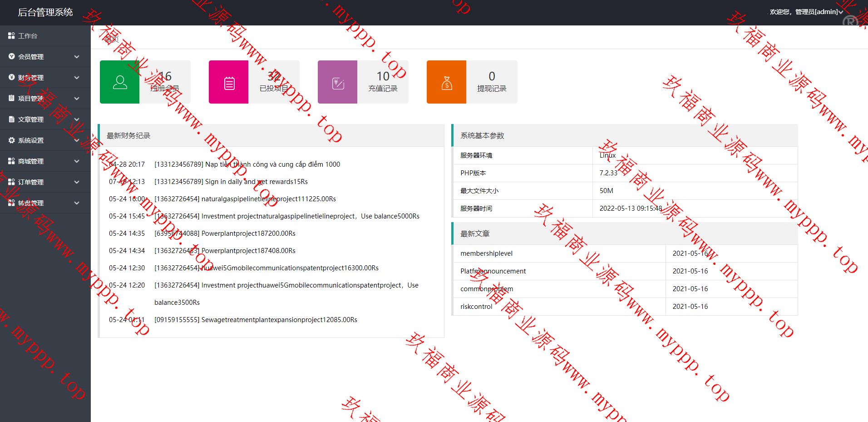This screenshot has height=422, width=868.
Task: Click the 会员管理 sidebar icon
Action: pos(11,57)
